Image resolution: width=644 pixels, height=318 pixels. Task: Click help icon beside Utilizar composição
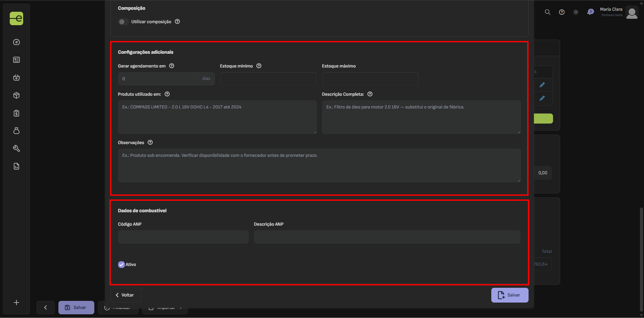pos(178,21)
